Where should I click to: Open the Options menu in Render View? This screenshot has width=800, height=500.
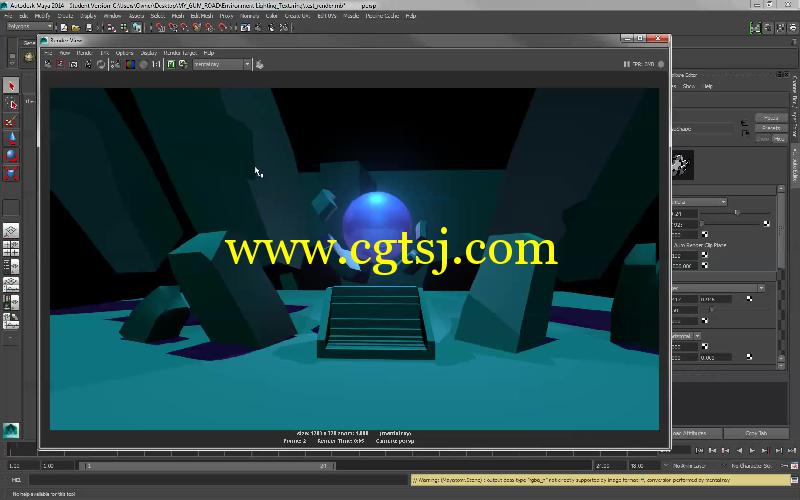pyautogui.click(x=124, y=53)
